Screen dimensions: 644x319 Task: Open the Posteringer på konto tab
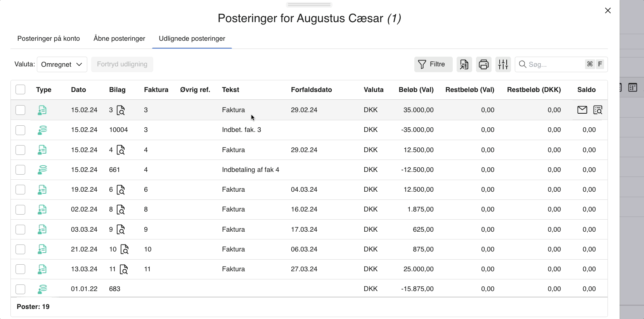[x=48, y=38]
